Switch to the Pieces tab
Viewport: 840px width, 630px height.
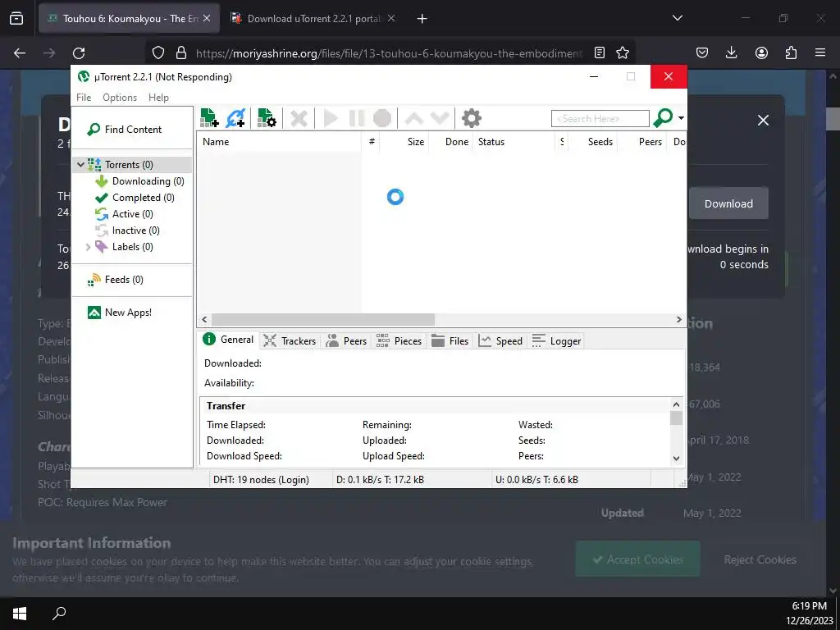[x=399, y=340]
